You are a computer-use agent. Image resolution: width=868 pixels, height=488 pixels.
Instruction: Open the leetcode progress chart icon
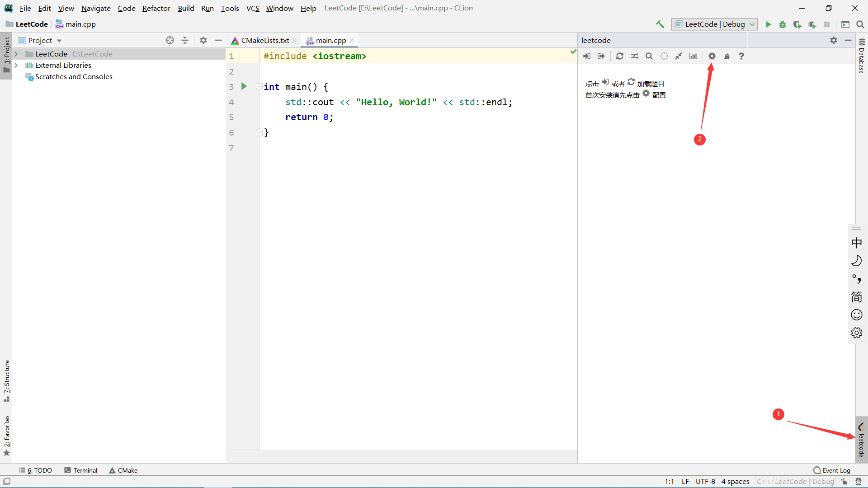[x=693, y=56]
